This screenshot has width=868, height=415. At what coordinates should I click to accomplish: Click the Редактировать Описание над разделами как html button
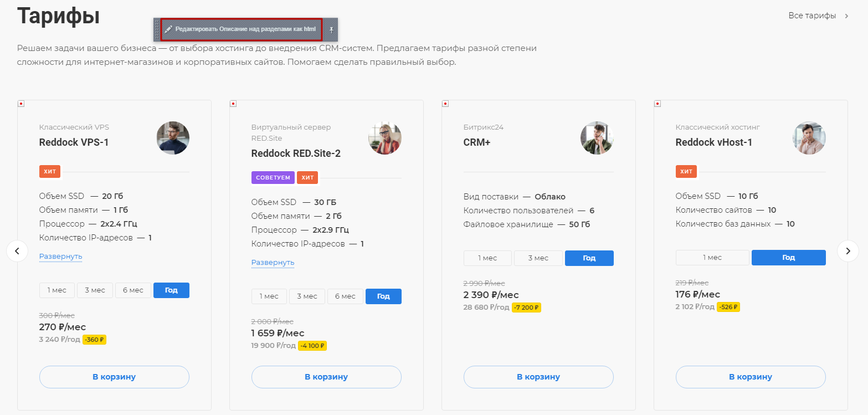(x=241, y=29)
